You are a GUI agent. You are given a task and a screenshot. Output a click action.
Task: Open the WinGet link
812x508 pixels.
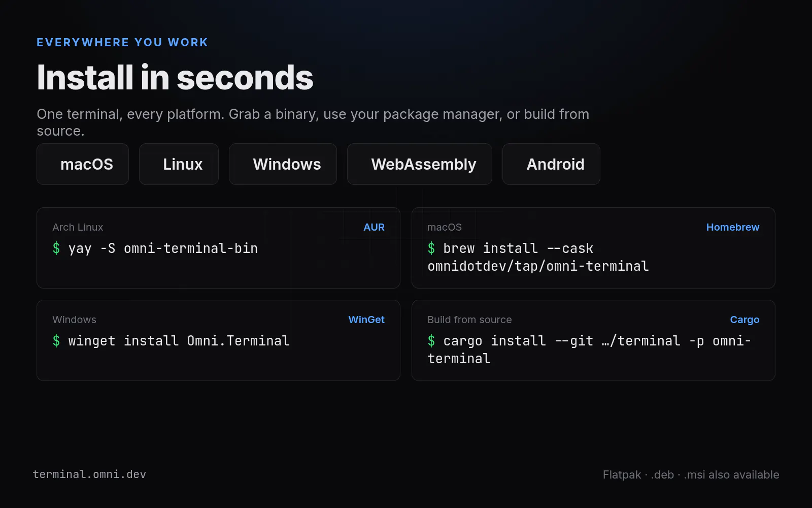[x=366, y=320]
